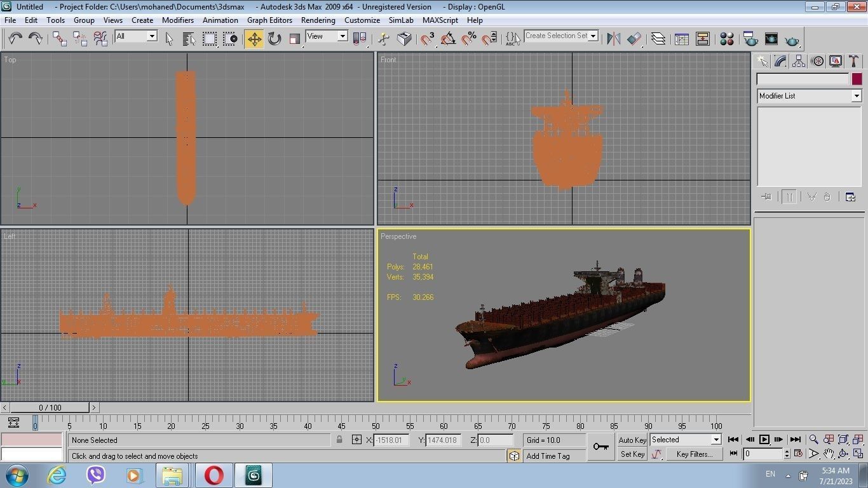This screenshot has height=488, width=868.
Task: Switch to Modify command panel tab
Action: tap(781, 61)
